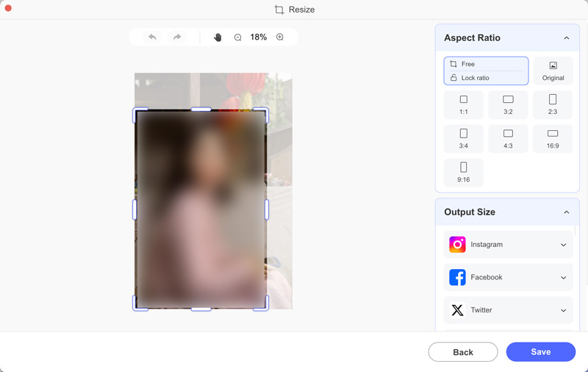Screen dimensions: 588x372
Task: Collapse the Aspect Ratio panel section
Action: click(566, 38)
